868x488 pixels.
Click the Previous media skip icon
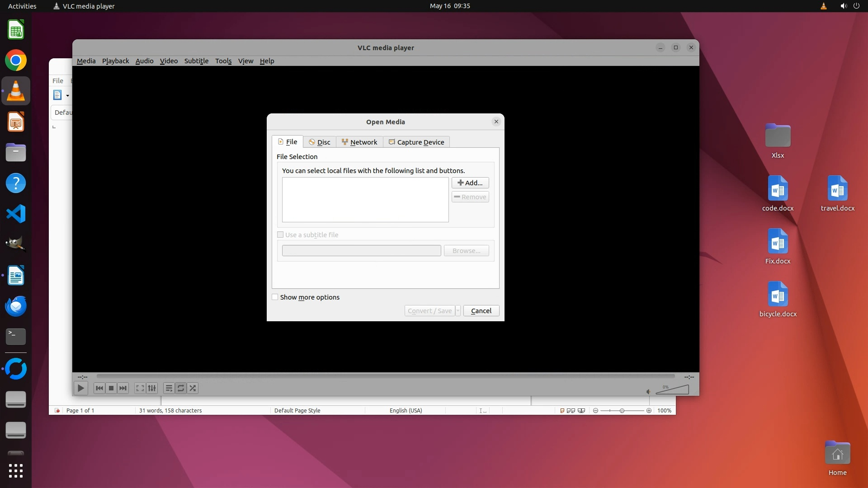point(99,388)
